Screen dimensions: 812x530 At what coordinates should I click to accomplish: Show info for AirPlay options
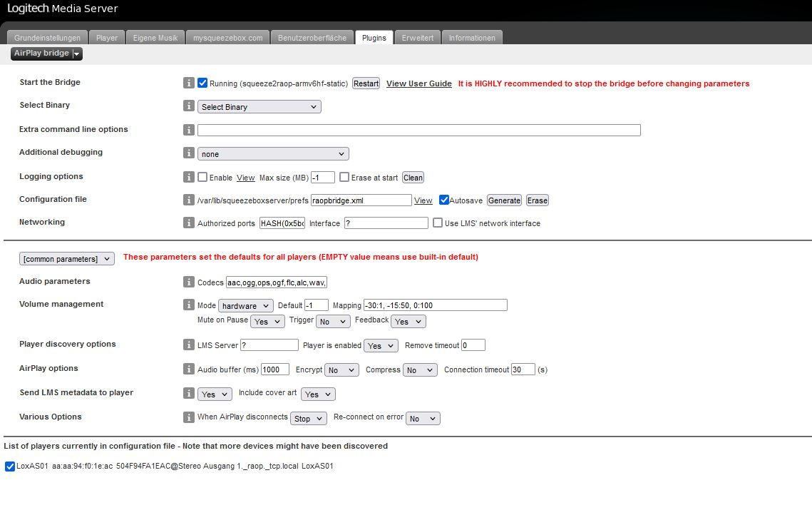(x=188, y=369)
